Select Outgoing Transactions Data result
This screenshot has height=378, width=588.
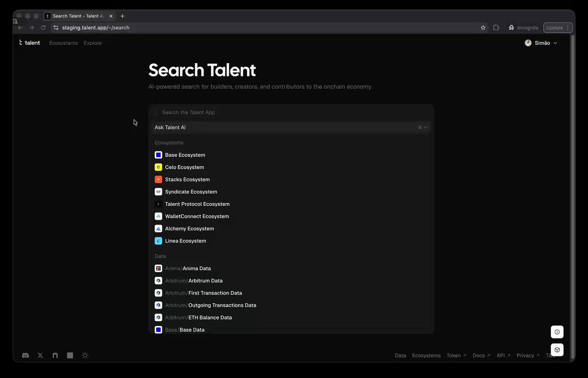tap(291, 305)
